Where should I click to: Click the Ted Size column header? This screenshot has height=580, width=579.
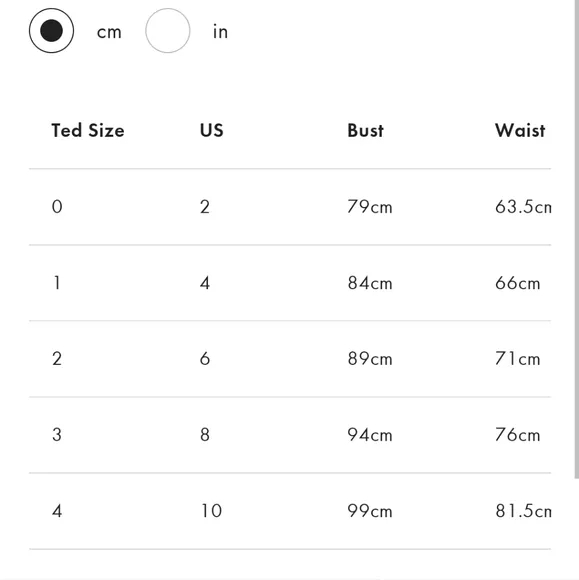coord(88,131)
